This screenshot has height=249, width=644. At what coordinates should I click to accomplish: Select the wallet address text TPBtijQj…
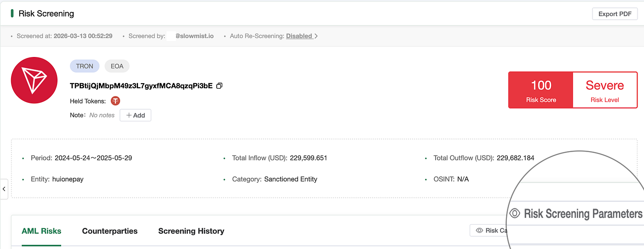(141, 86)
